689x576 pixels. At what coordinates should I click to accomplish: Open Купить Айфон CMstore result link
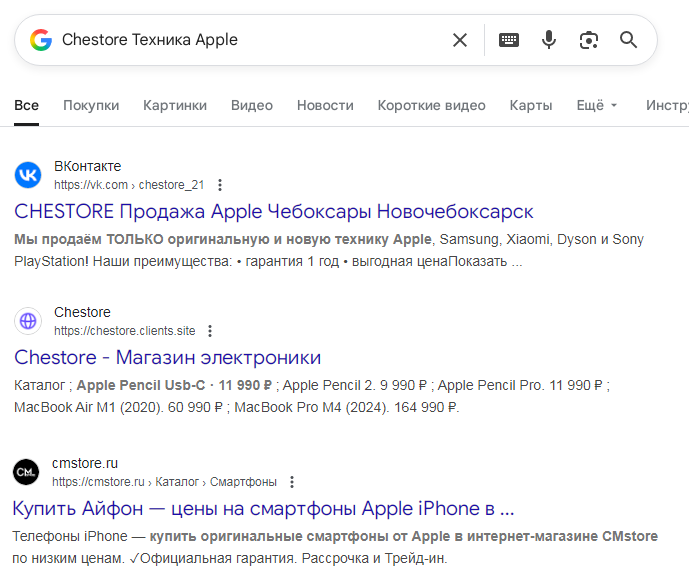[263, 507]
